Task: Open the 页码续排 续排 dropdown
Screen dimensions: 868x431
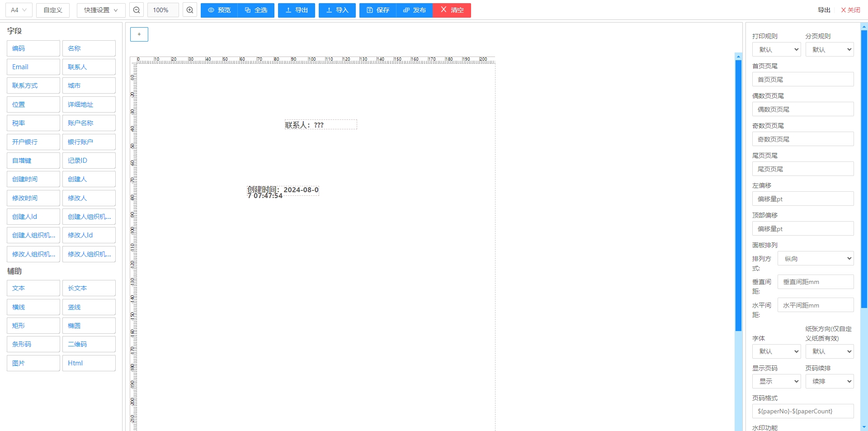Action: click(x=829, y=381)
